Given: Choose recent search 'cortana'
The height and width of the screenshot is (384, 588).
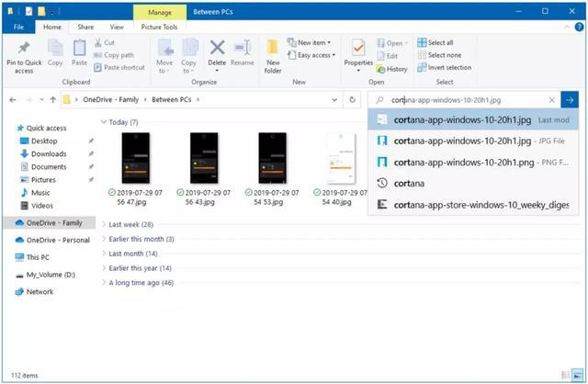Looking at the screenshot, I should [x=473, y=184].
